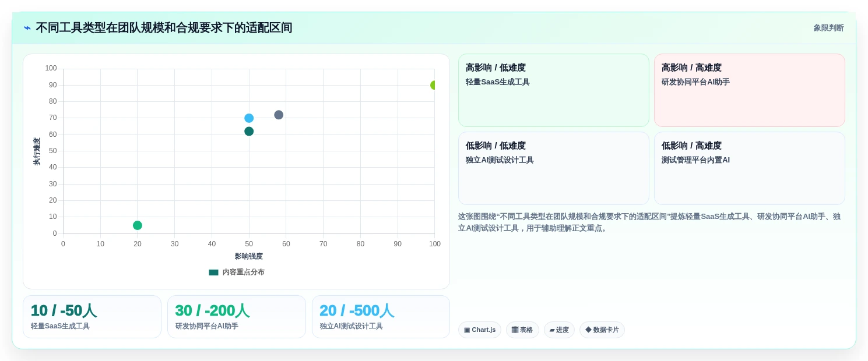
Task: Click the 10 / -50人 data card
Action: coord(92,317)
